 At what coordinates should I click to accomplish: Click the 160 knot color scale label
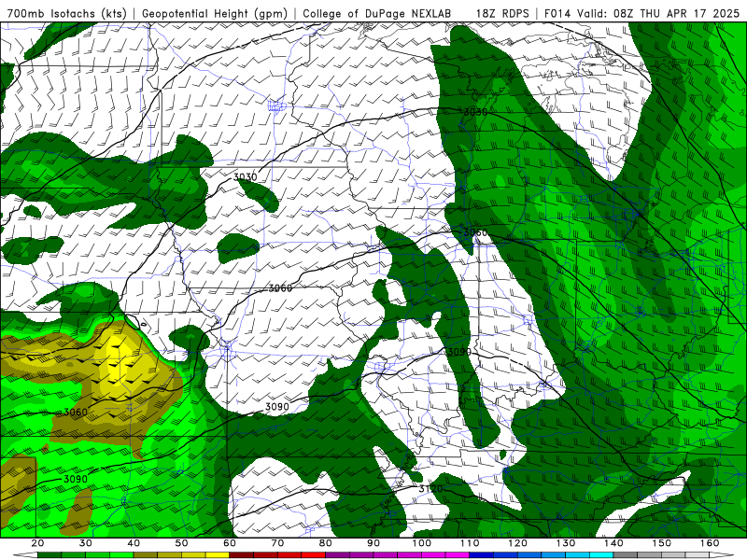710,543
